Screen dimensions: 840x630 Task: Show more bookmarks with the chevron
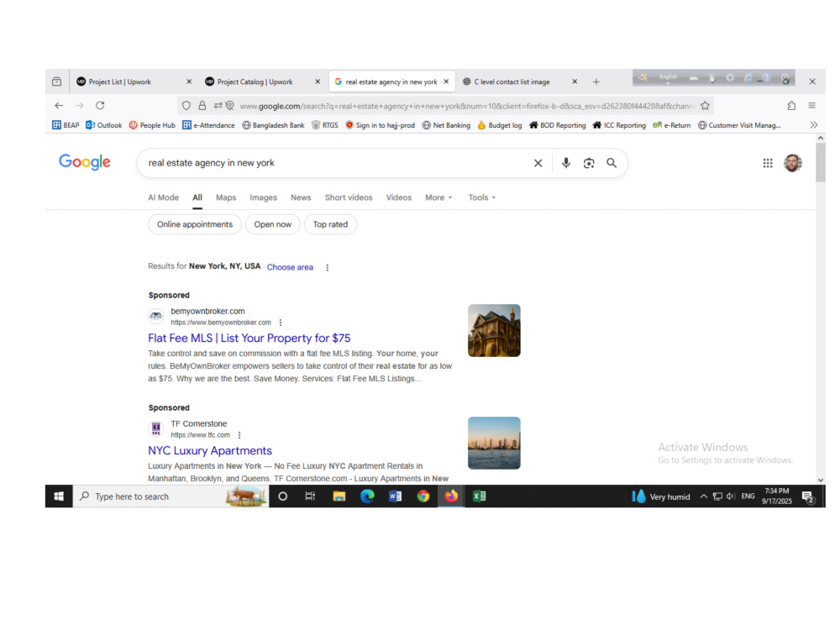coord(814,125)
